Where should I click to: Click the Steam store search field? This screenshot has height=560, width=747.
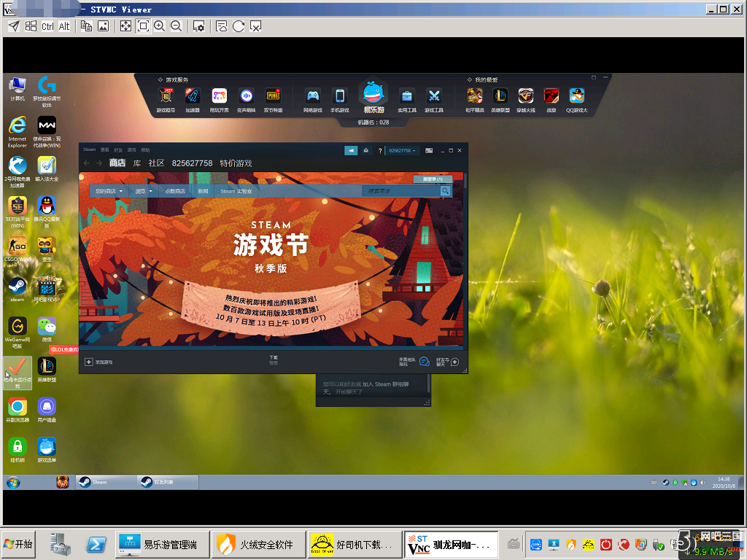401,191
